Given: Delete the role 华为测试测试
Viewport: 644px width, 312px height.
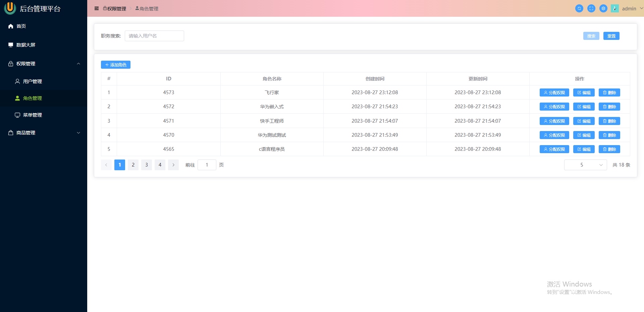Looking at the screenshot, I should click(x=609, y=135).
